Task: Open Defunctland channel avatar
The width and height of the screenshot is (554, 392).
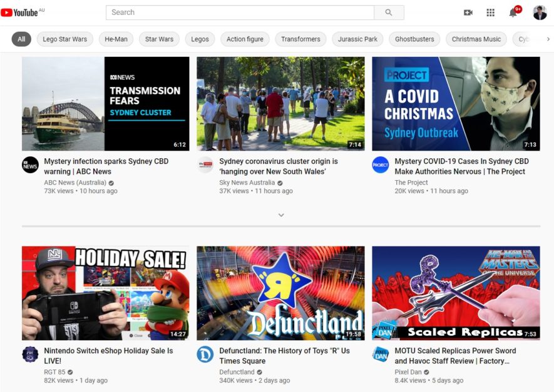Action: coord(205,354)
